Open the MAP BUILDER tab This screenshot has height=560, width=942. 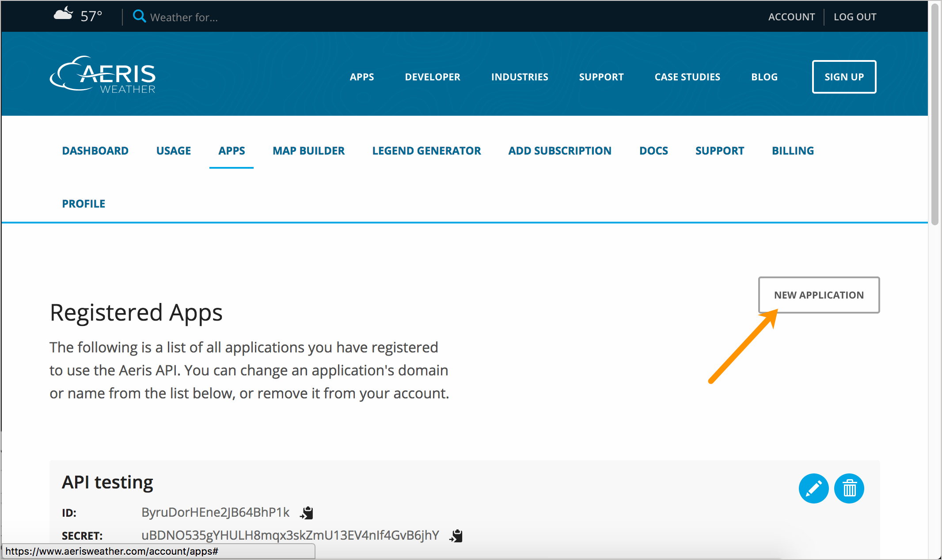click(x=308, y=151)
